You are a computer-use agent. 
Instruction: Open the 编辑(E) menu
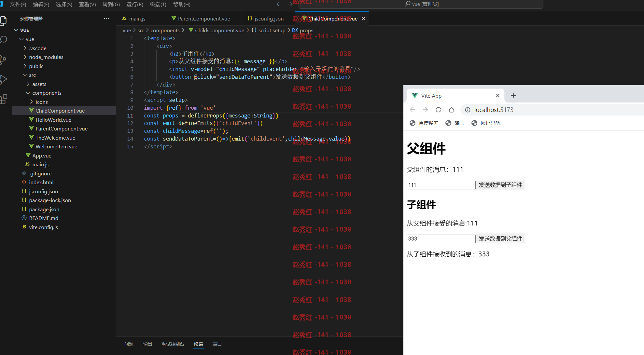click(41, 4)
